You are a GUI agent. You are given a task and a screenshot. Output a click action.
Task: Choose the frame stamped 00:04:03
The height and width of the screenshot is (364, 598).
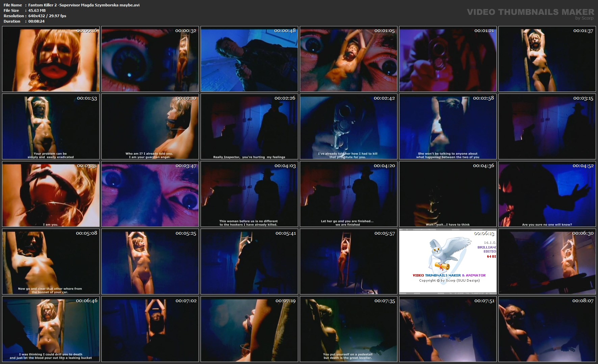click(x=250, y=194)
